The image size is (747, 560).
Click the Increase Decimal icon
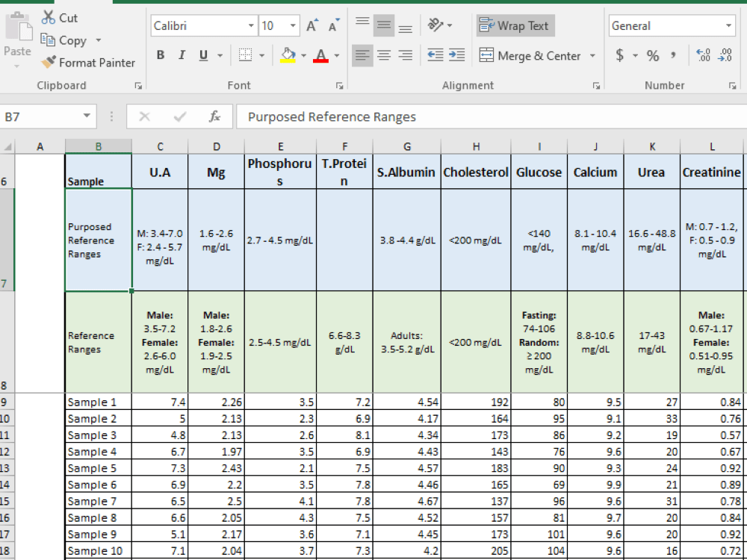coord(703,55)
